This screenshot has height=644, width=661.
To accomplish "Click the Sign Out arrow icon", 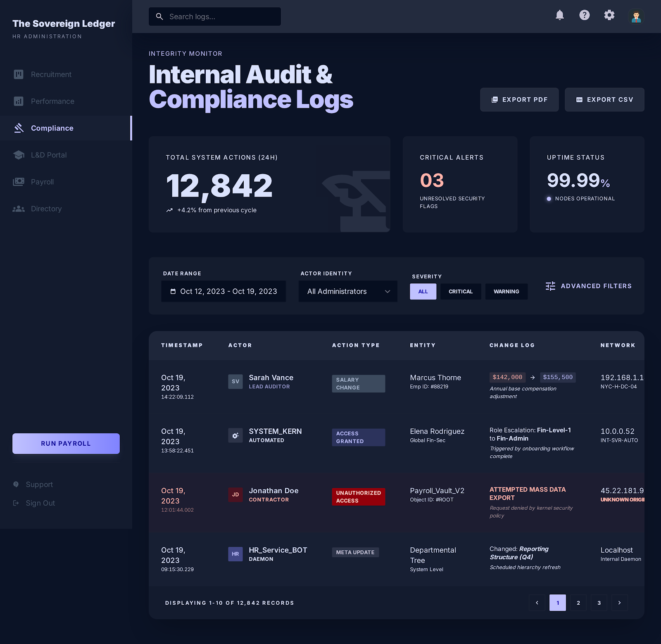I will (x=16, y=503).
